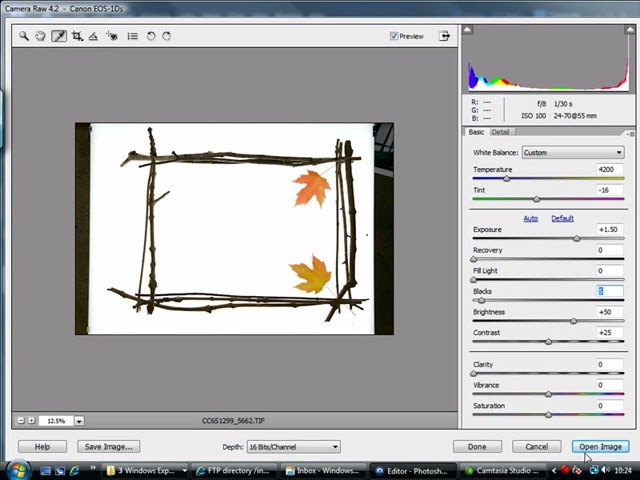The height and width of the screenshot is (480, 640).
Task: Click the Default link
Action: click(562, 219)
